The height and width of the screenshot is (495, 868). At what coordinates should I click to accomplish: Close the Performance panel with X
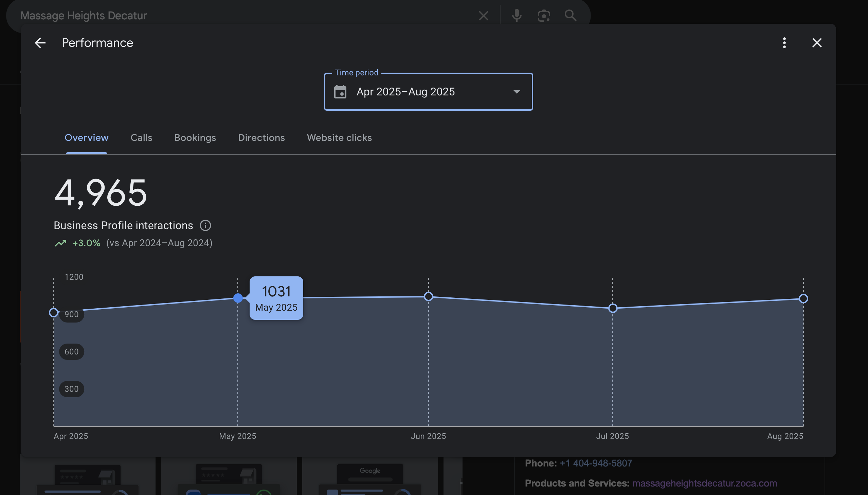coord(817,43)
